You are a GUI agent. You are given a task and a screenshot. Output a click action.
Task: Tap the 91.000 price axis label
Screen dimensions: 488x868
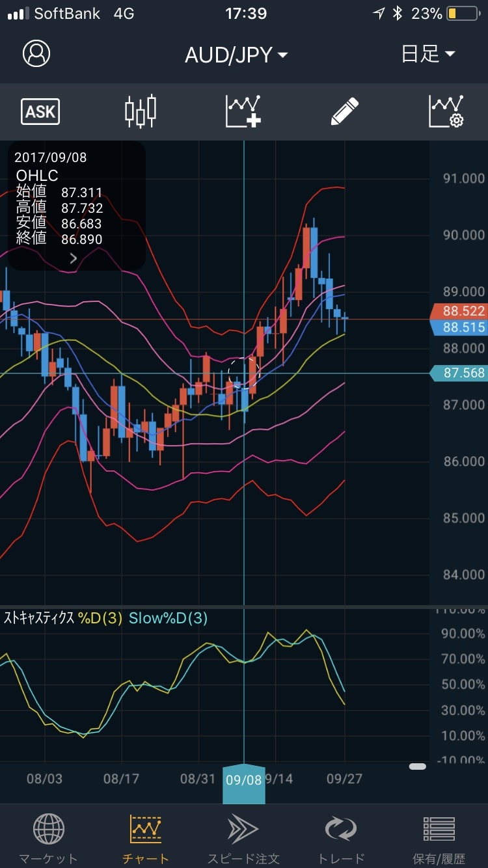tap(463, 178)
